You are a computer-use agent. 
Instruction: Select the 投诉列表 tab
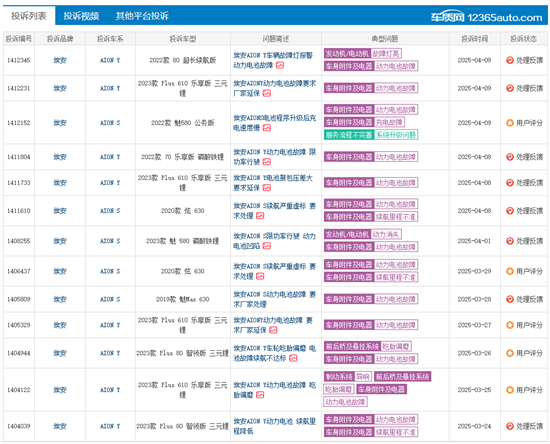(x=29, y=16)
